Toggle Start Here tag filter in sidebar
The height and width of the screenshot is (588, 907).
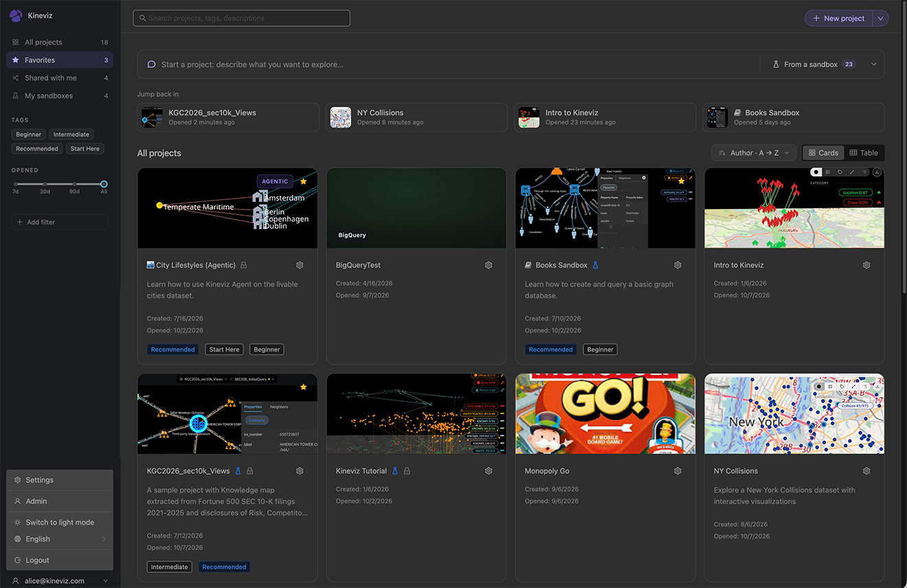point(85,148)
